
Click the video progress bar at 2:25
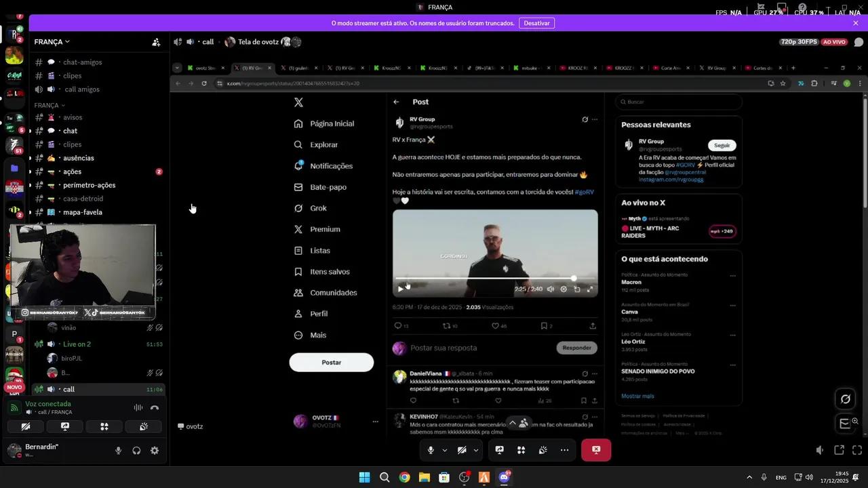(x=573, y=278)
